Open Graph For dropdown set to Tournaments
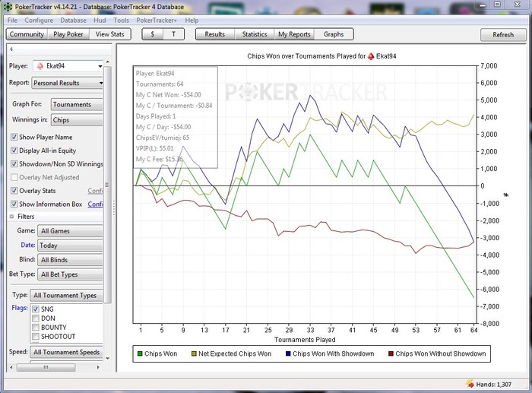 point(77,105)
